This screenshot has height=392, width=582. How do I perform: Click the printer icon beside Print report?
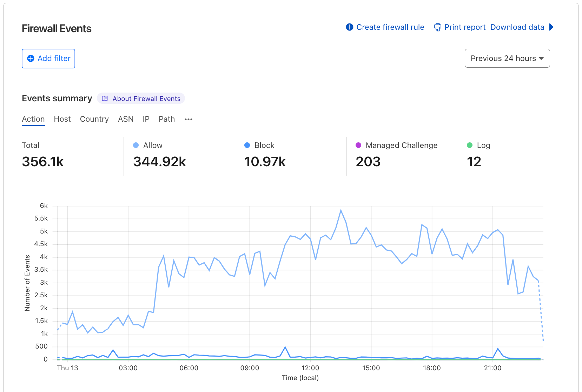point(437,27)
